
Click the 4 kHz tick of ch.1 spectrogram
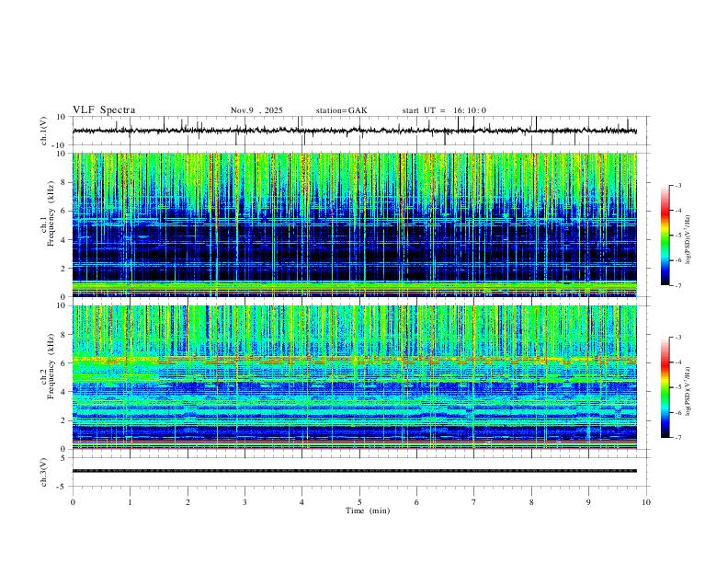[64, 240]
